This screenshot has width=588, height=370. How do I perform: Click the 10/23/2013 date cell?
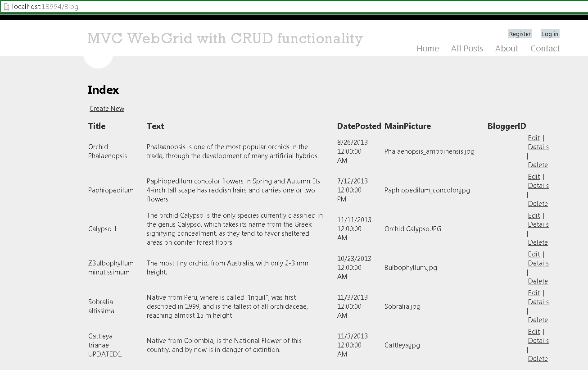(354, 268)
